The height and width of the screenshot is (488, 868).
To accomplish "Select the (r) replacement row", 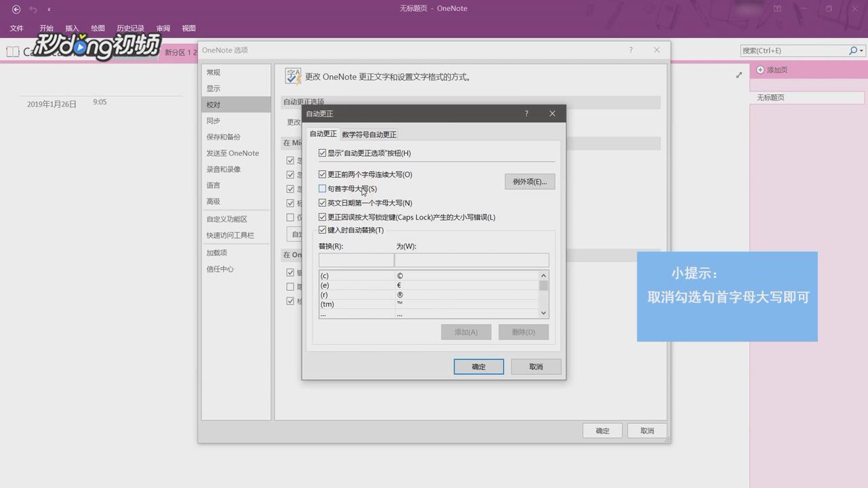I will click(429, 295).
